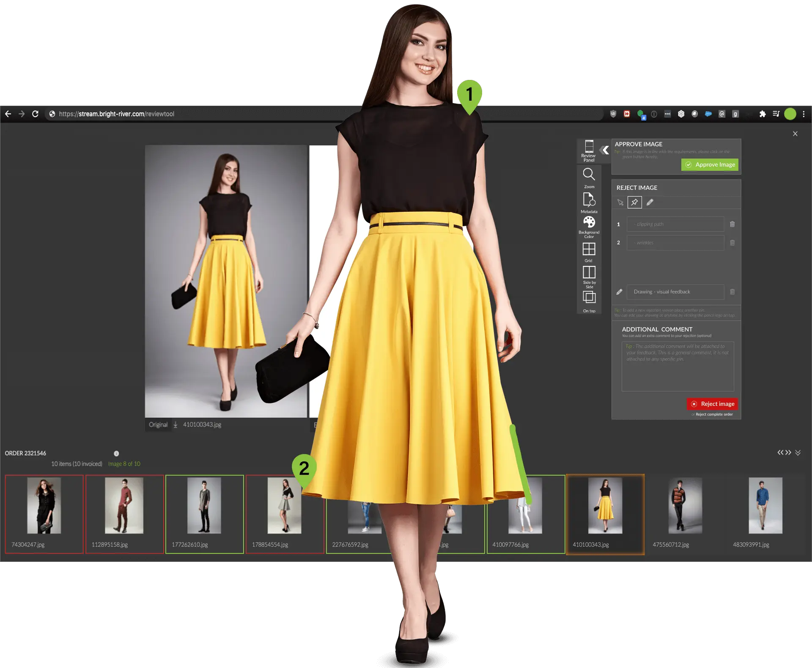
Task: Click the Reject image button
Action: click(712, 404)
